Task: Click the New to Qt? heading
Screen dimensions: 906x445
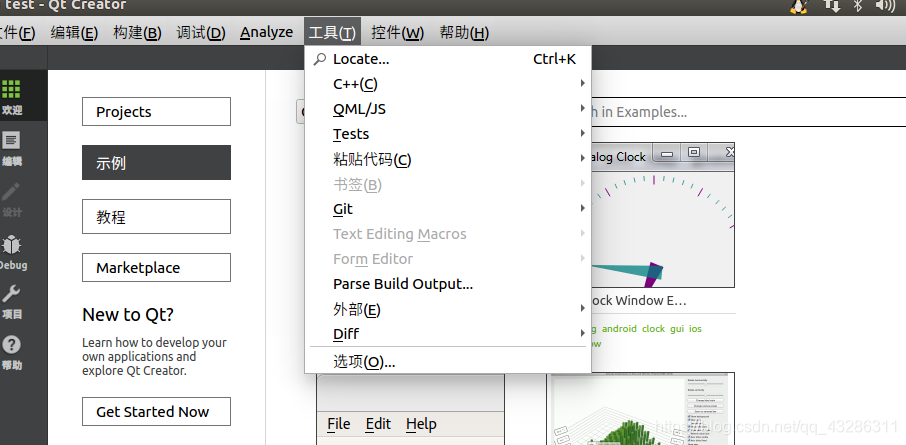Action: click(x=128, y=314)
